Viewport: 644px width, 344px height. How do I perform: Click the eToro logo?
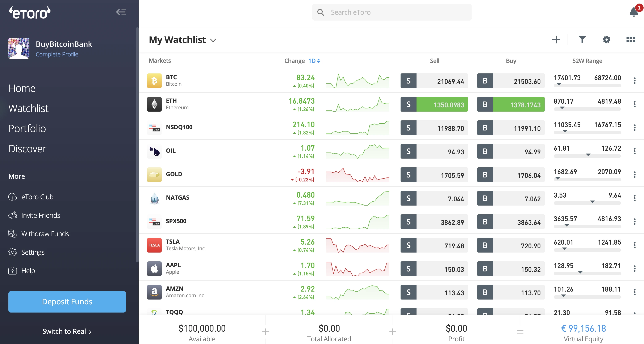coord(30,13)
